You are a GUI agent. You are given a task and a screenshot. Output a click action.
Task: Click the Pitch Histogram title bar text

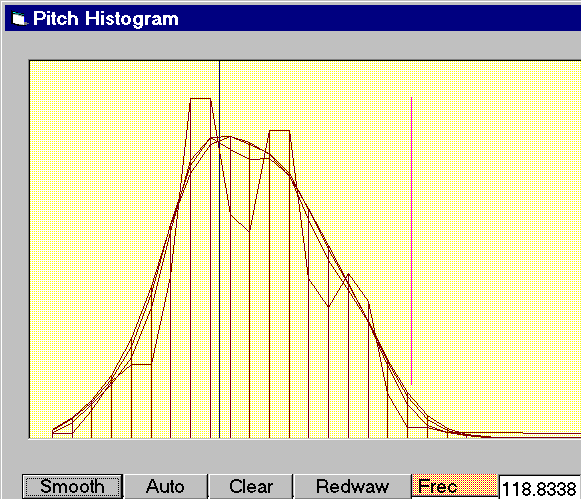point(106,19)
